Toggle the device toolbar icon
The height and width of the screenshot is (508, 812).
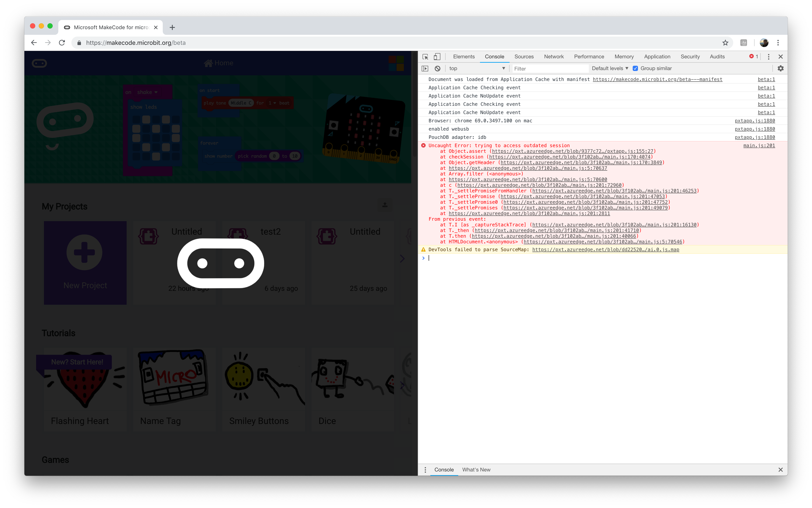(437, 57)
